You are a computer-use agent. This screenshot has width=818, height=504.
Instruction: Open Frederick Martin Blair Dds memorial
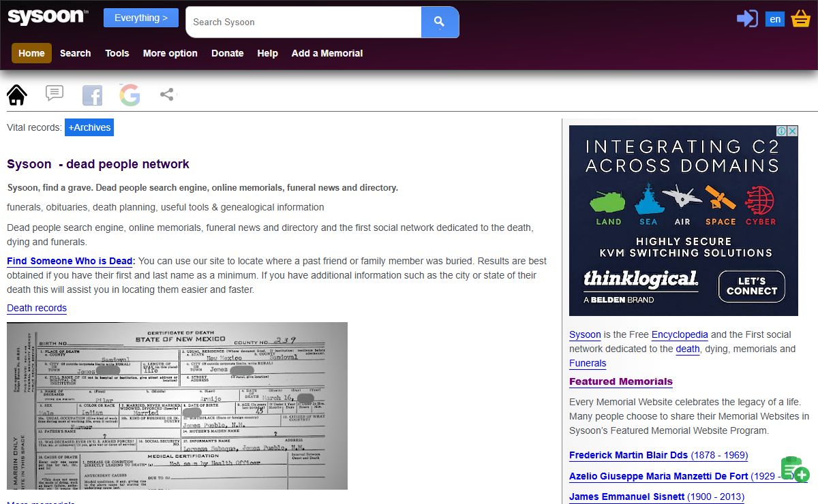[658, 455]
